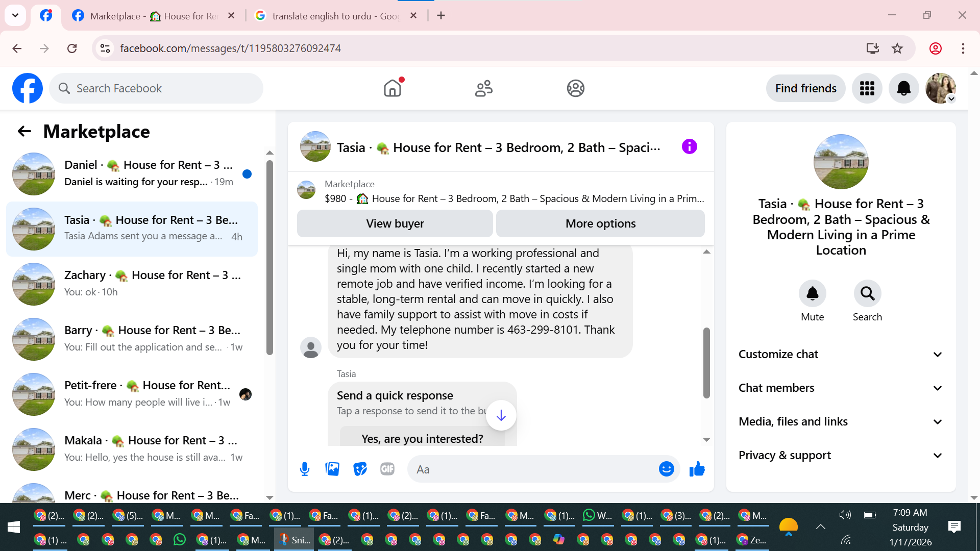Expand Customize chat section
The image size is (980, 551).
pos(840,355)
